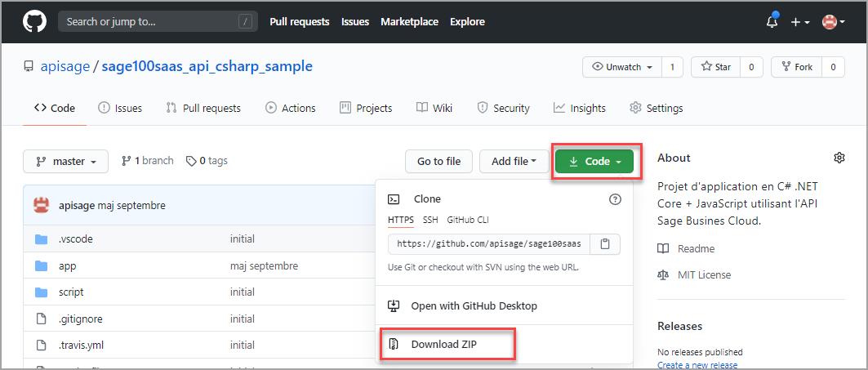Star the repository
The image size is (868, 370).
click(x=716, y=67)
